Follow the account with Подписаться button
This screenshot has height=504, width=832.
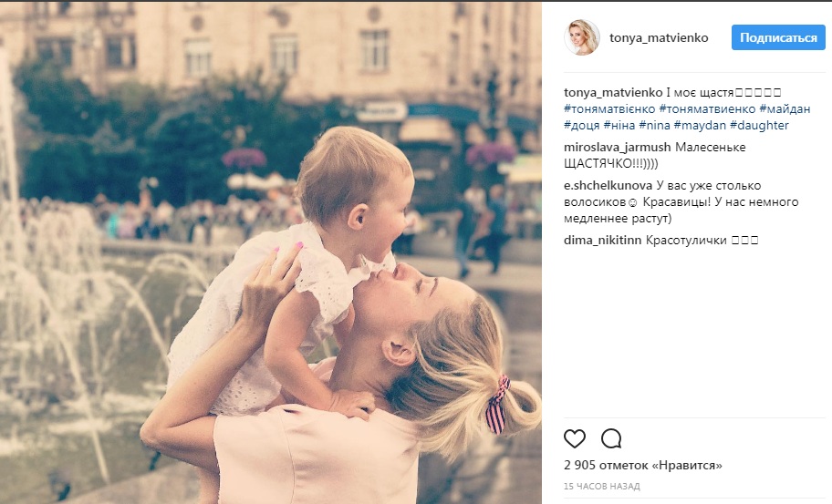(778, 37)
